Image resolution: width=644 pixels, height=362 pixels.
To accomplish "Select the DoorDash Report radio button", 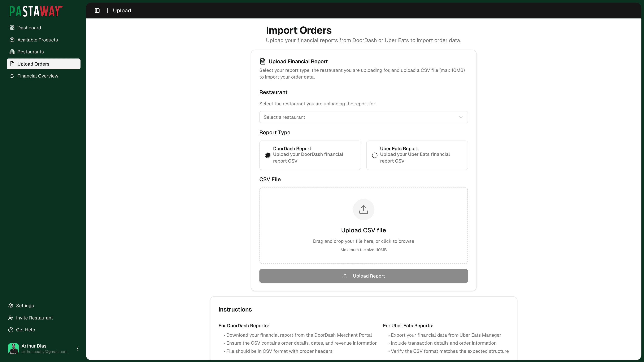I will coord(267,155).
